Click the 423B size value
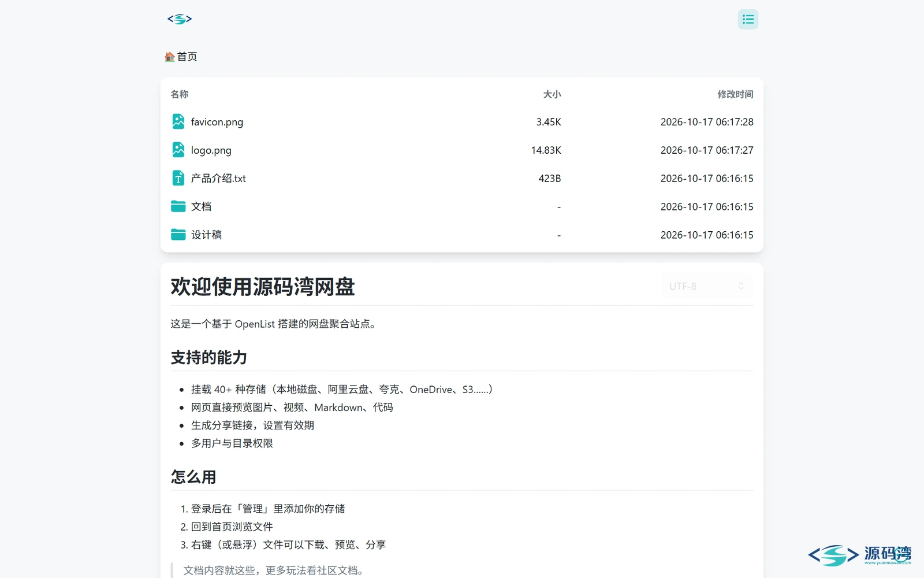924x578 pixels. point(550,179)
